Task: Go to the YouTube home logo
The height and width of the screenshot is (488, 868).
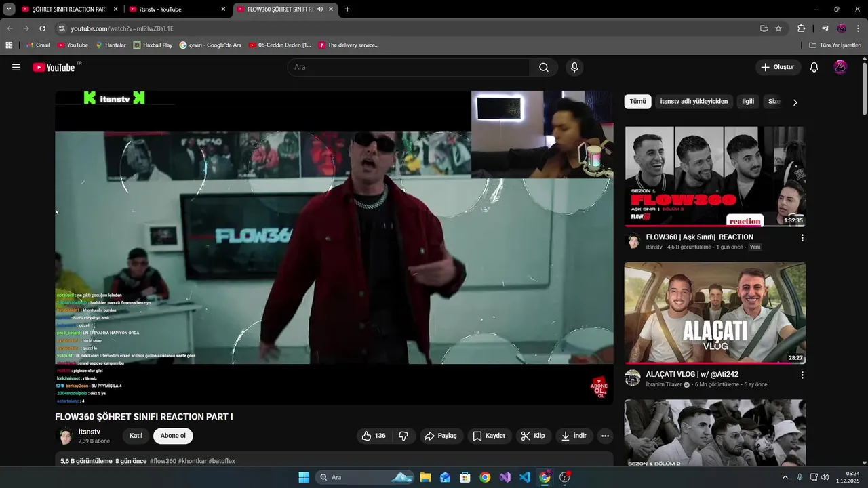Action: 54,67
